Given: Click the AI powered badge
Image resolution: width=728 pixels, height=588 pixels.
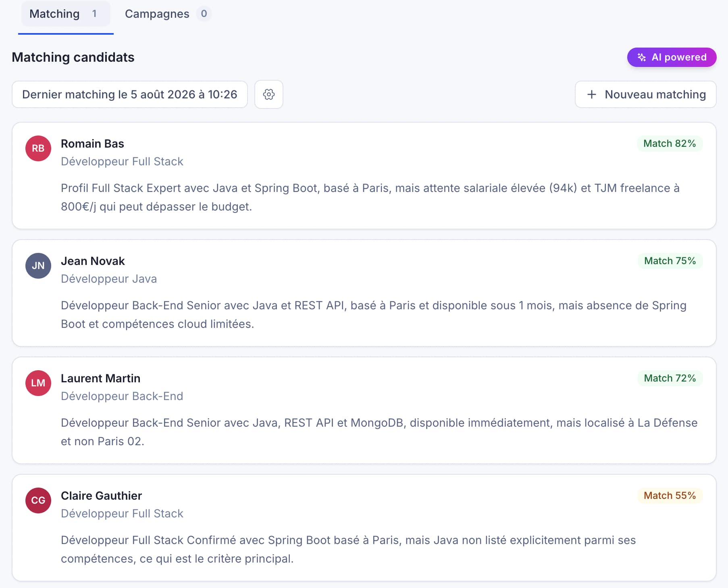Looking at the screenshot, I should tap(672, 57).
